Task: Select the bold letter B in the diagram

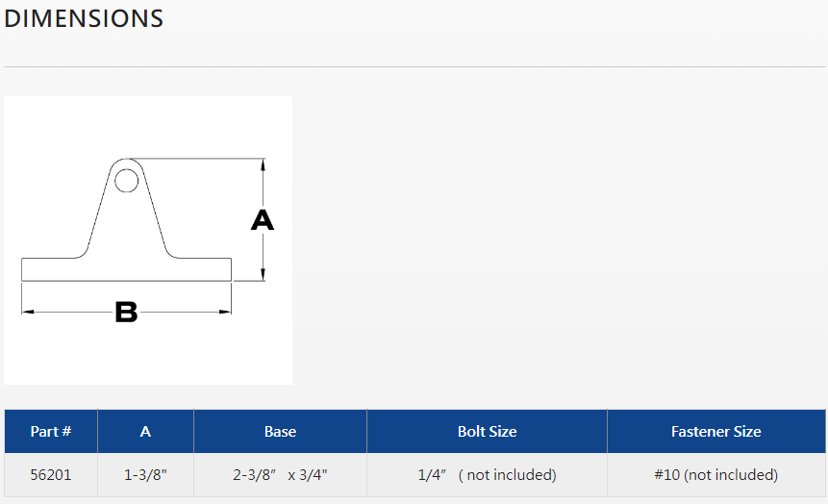Action: coord(126,313)
